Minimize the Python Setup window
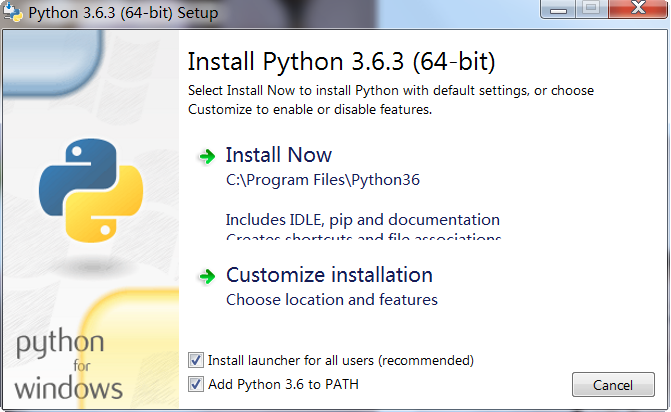 tap(558, 9)
